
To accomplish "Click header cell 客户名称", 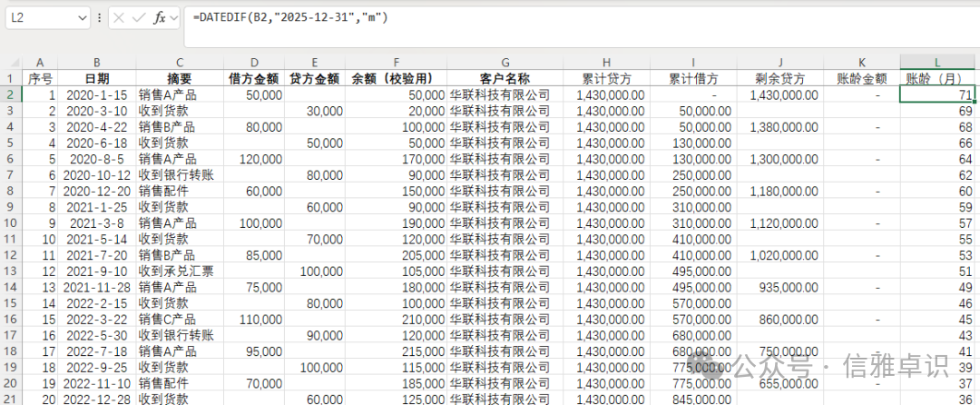I will coord(505,79).
